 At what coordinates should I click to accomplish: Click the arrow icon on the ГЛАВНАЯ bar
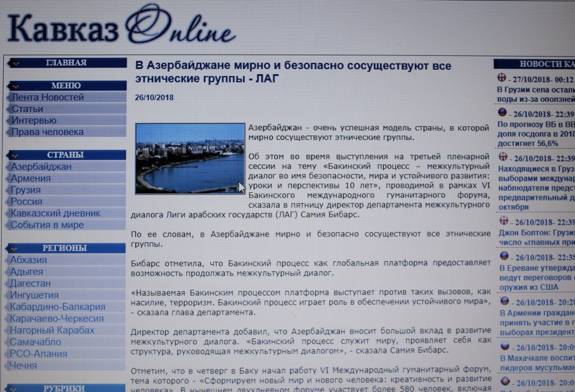[16, 63]
